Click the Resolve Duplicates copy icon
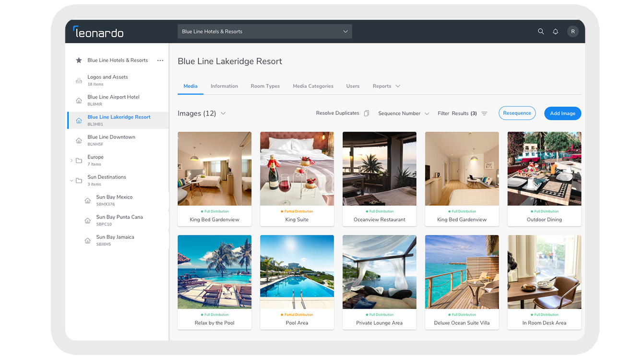Image resolution: width=644 pixels, height=356 pixels. (367, 113)
